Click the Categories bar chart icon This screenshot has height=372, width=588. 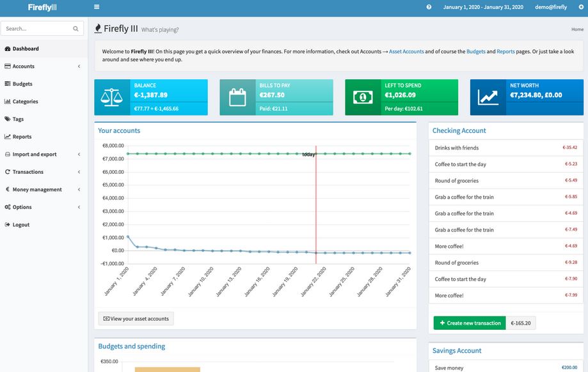click(8, 102)
